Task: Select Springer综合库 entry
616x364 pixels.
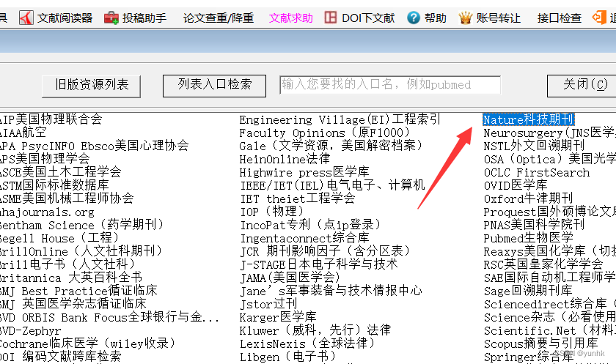Action: click(x=529, y=357)
